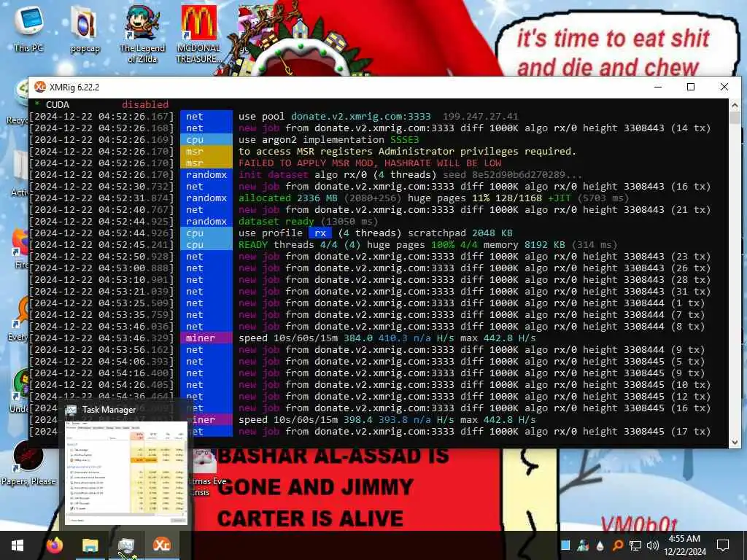Image resolution: width=747 pixels, height=560 pixels.
Task: Open the volume speaker tray icon
Action: tap(653, 545)
